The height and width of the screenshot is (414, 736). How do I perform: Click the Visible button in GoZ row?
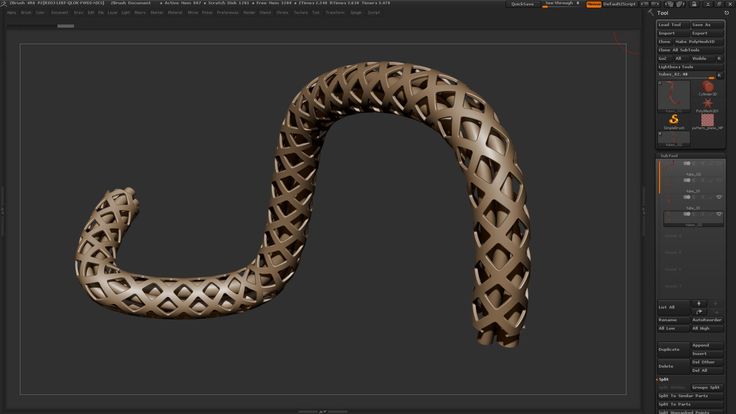tap(701, 59)
